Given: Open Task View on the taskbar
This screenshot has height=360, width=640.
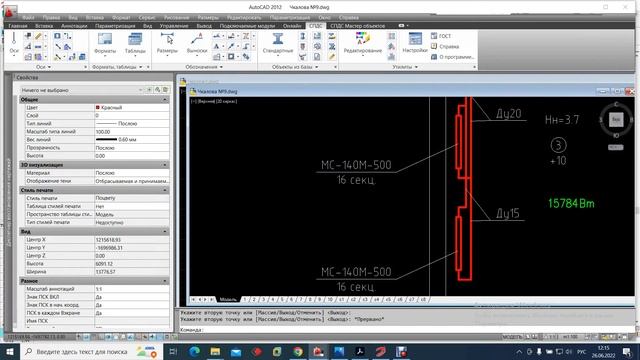Looking at the screenshot, I should (x=173, y=351).
